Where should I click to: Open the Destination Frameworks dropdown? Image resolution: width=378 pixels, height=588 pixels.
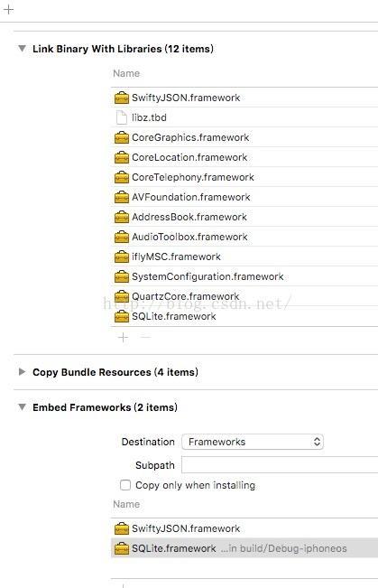coord(253,442)
